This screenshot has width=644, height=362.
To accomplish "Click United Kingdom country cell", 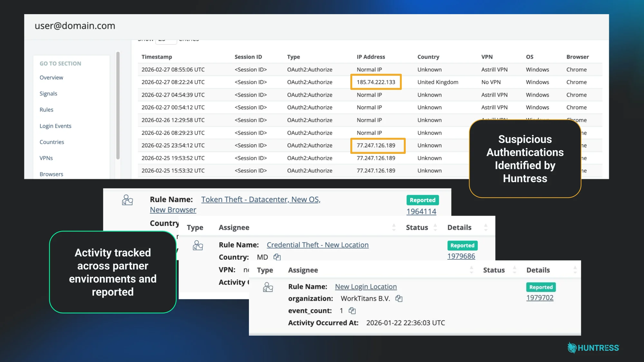I will coord(438,82).
